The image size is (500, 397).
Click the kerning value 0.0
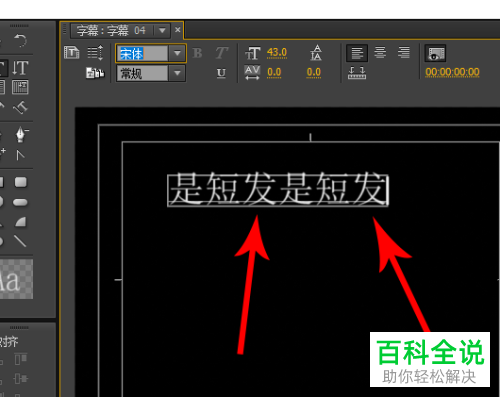pos(274,72)
